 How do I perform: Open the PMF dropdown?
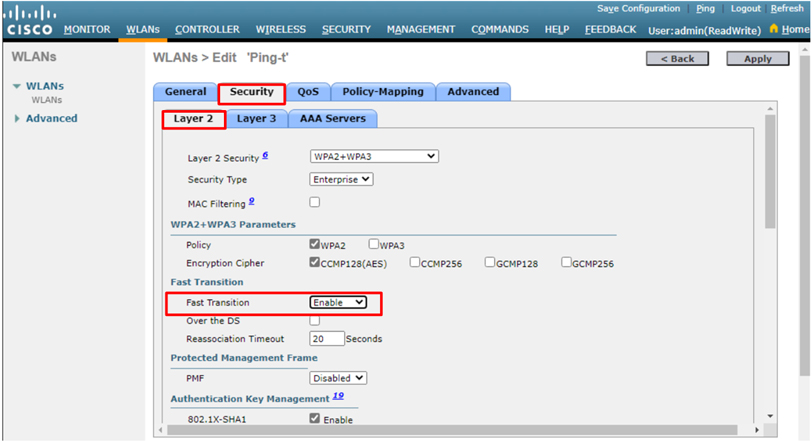click(338, 378)
